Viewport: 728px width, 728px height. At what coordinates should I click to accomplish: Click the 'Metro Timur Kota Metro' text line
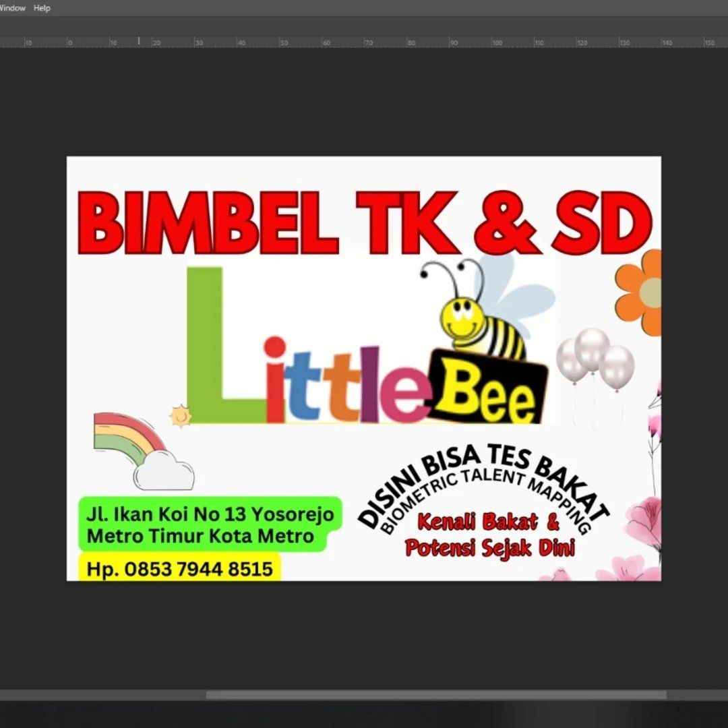click(200, 536)
